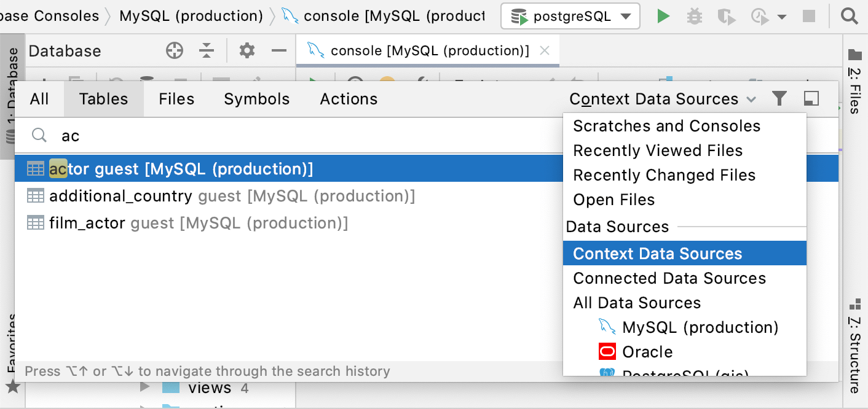Click the Database Consoles breadcrumb
The height and width of the screenshot is (409, 868).
[x=49, y=16]
